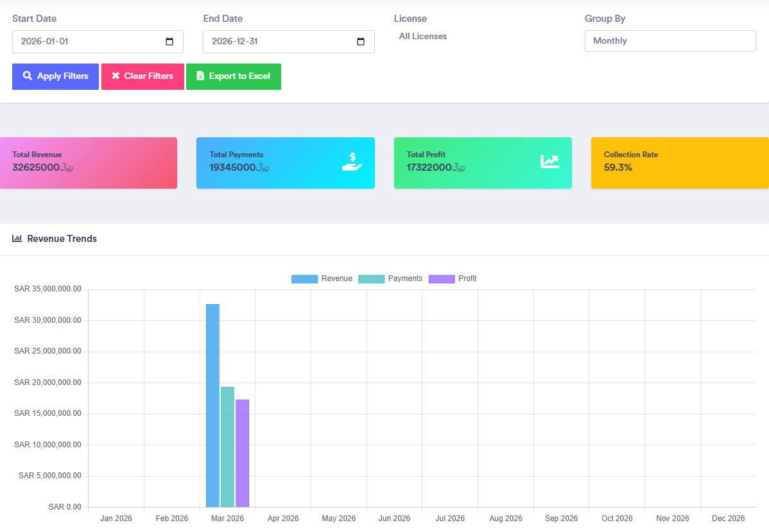Click the teal Payments bar for Mar 2026
The height and width of the screenshot is (532, 769).
(x=228, y=447)
